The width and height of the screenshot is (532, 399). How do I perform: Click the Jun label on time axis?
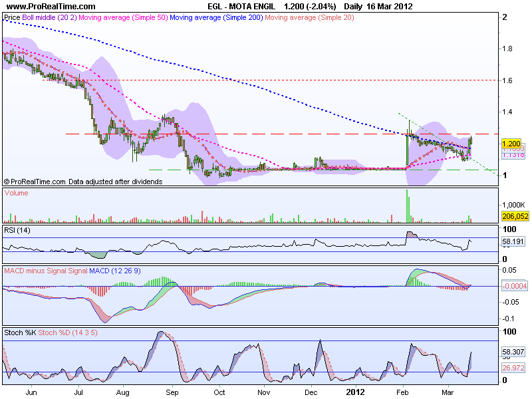(x=31, y=392)
